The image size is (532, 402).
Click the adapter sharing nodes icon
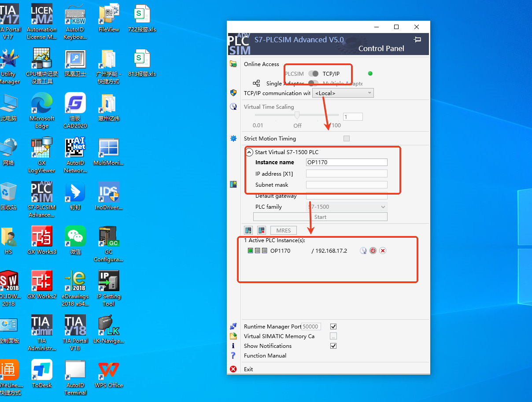pos(257,83)
